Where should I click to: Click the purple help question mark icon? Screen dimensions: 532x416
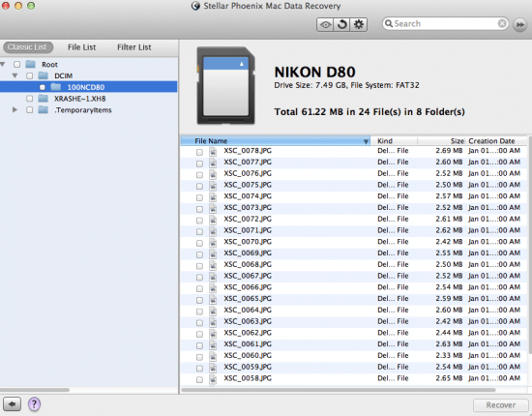click(34, 403)
